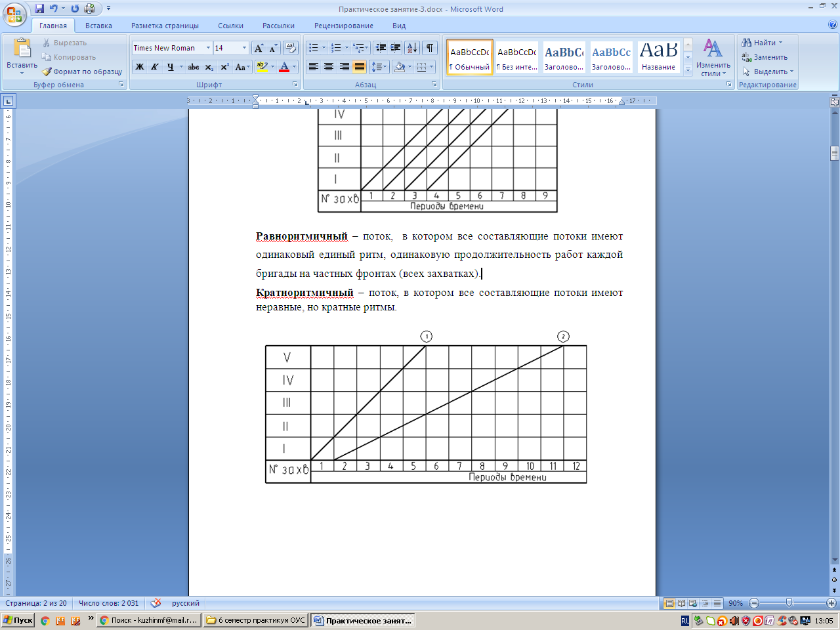Click Число слов word count

pyautogui.click(x=109, y=603)
